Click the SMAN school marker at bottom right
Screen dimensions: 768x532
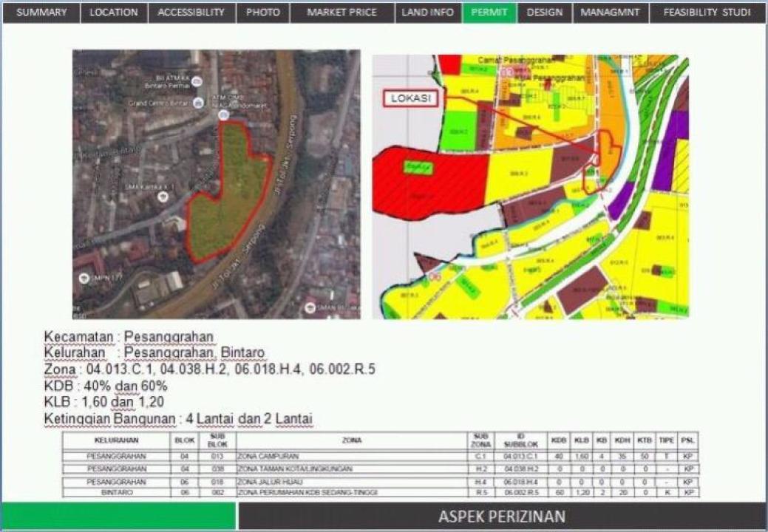pos(310,307)
